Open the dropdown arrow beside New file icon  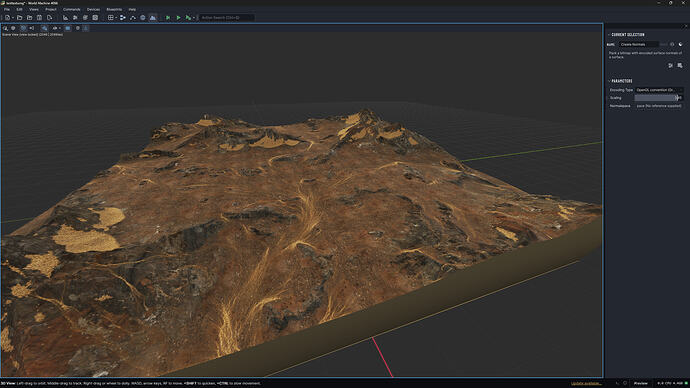pyautogui.click(x=13, y=18)
